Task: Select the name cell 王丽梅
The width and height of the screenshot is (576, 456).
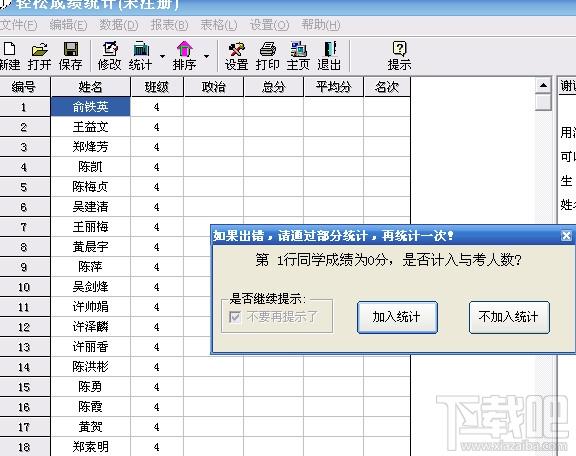Action: pos(90,227)
